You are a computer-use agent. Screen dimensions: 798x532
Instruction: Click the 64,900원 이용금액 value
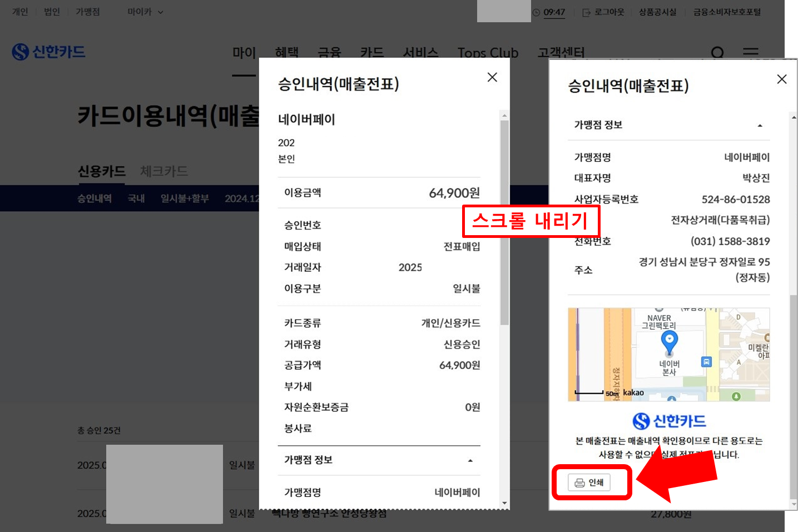pos(454,193)
